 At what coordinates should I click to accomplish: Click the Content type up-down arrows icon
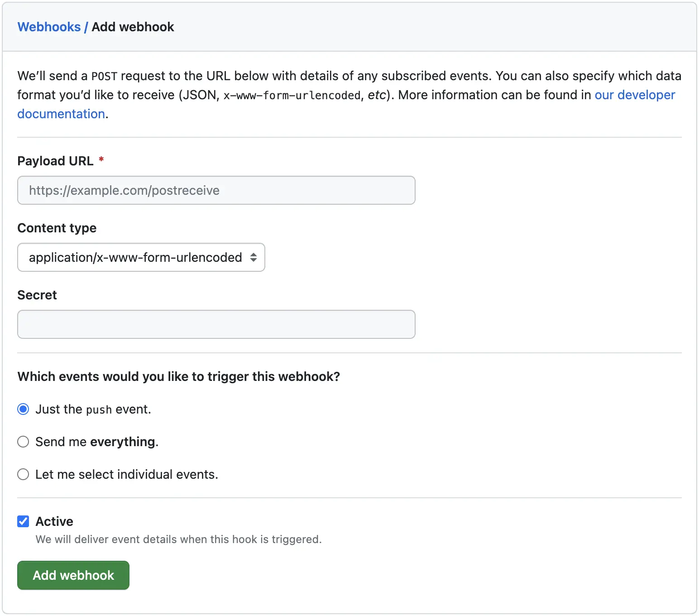coord(254,257)
